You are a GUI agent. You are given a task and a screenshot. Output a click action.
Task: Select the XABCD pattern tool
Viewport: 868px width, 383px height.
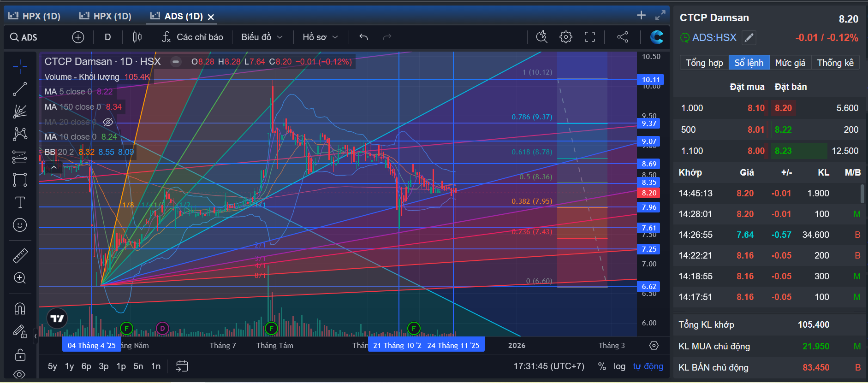click(20, 134)
